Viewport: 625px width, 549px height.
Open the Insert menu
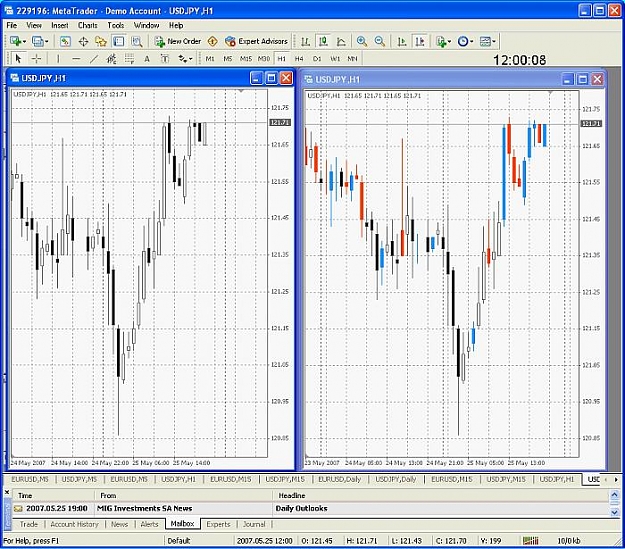click(x=60, y=26)
